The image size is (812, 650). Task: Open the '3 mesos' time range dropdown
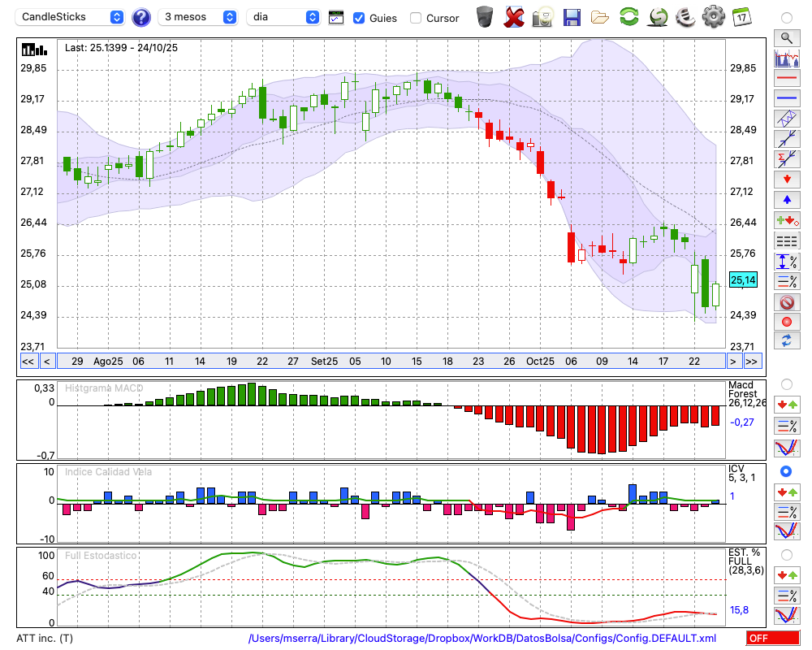click(197, 17)
